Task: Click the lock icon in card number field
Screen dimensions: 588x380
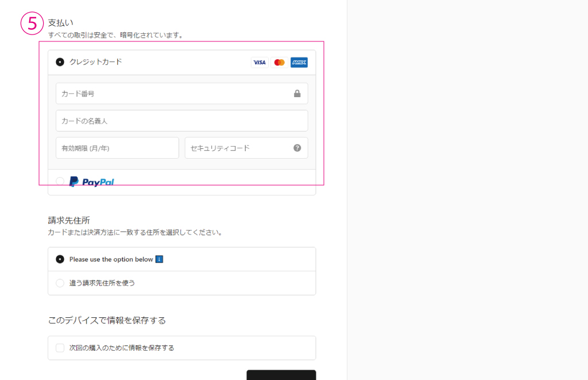Action: 297,94
